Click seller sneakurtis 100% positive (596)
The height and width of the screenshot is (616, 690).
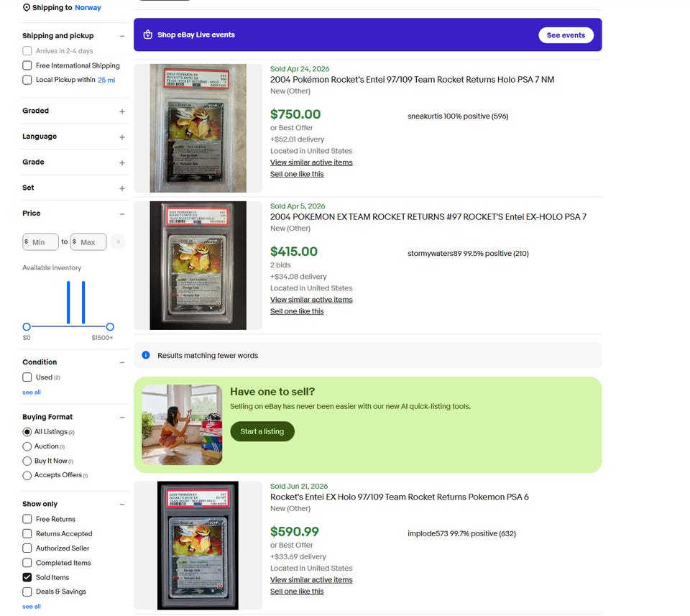(458, 116)
